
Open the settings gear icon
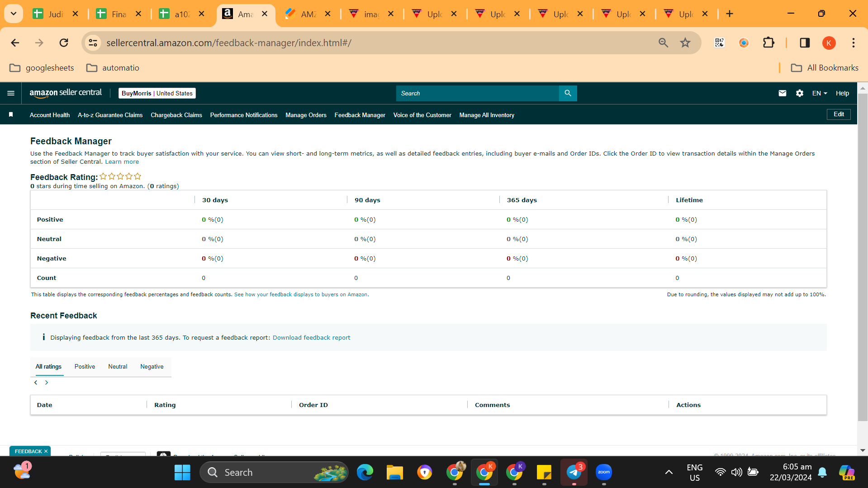click(x=799, y=93)
